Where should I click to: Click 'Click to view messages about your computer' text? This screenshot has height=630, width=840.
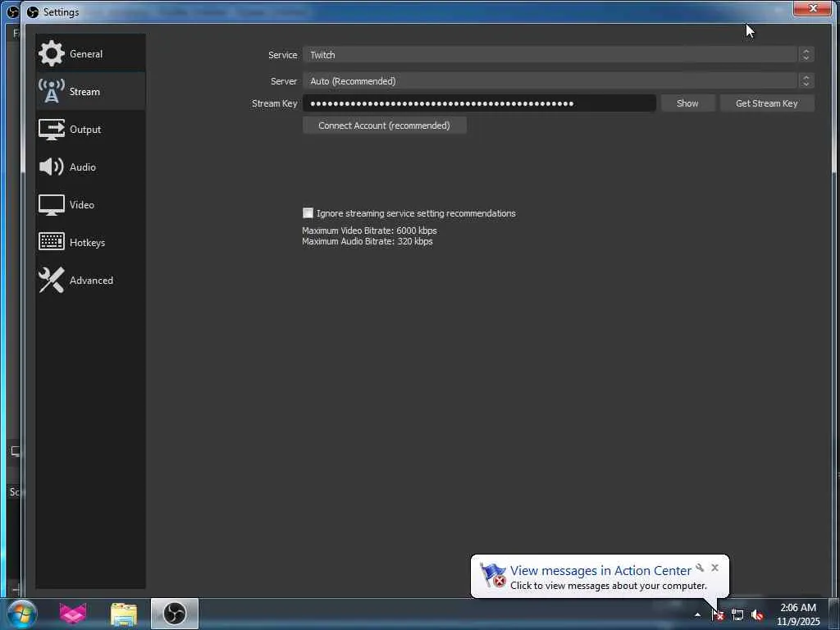608,586
